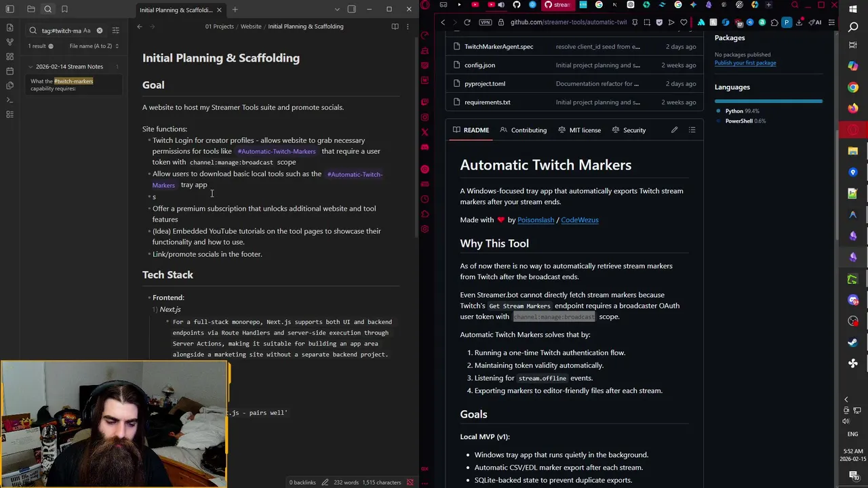Open the browser extensions puzzle icon

(774, 22)
